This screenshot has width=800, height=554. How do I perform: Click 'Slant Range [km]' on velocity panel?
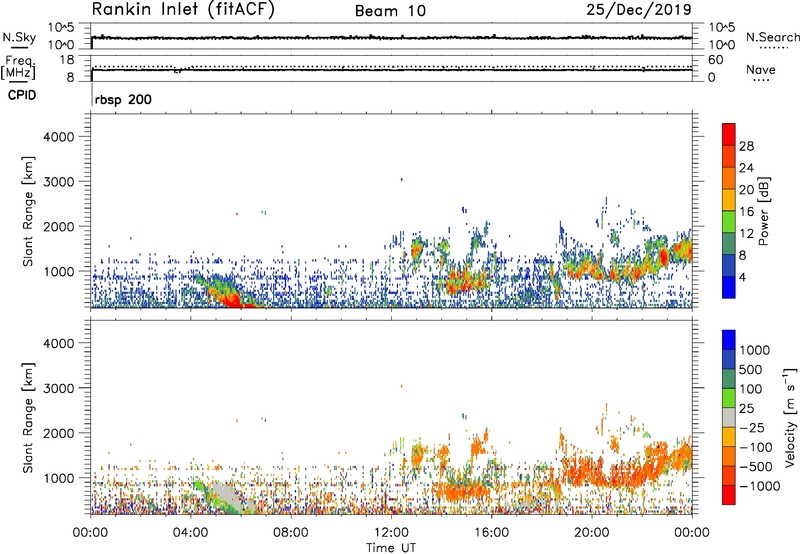click(28, 418)
